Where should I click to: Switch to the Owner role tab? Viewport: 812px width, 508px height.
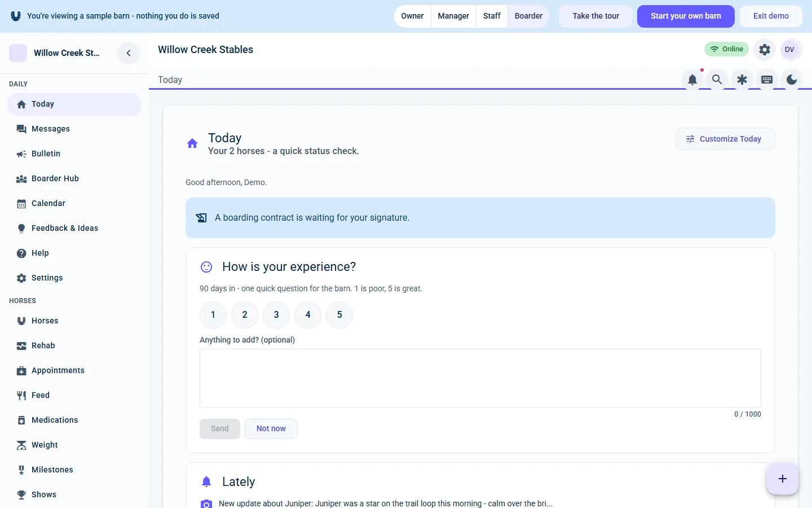coord(412,16)
